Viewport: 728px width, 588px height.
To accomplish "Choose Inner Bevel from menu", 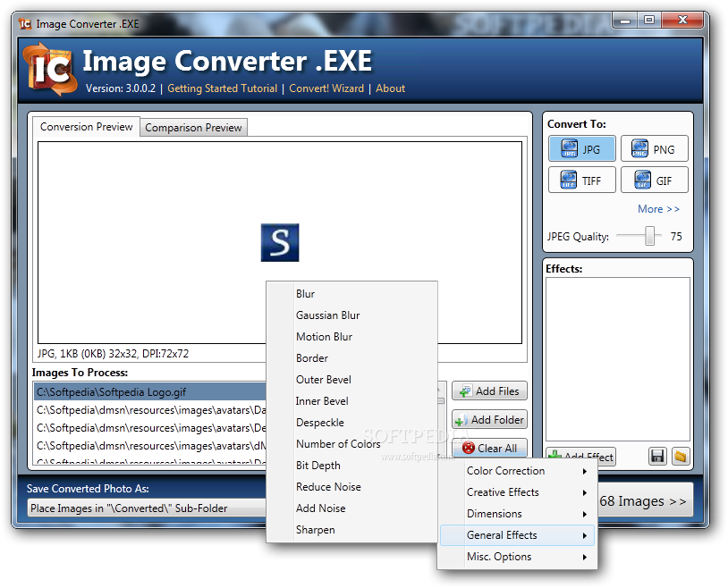I will click(x=352, y=401).
